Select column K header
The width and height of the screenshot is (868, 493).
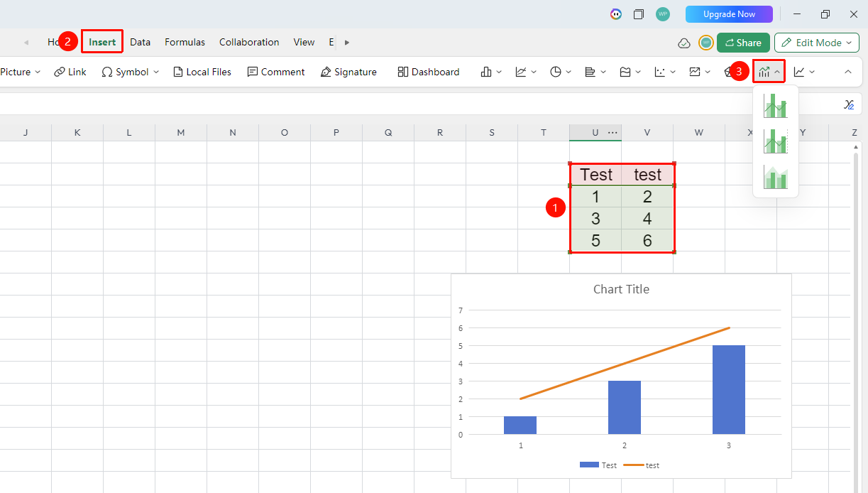point(77,132)
